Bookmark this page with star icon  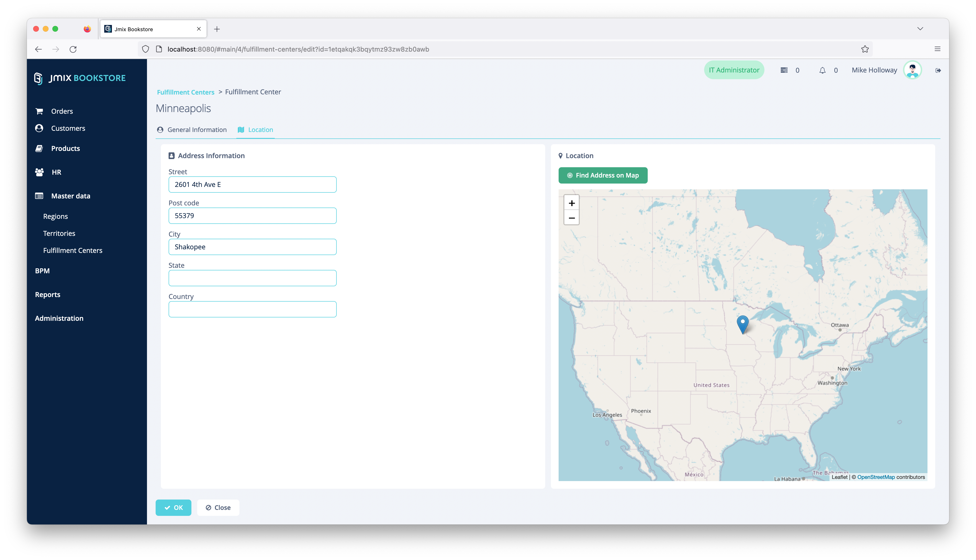(x=865, y=49)
